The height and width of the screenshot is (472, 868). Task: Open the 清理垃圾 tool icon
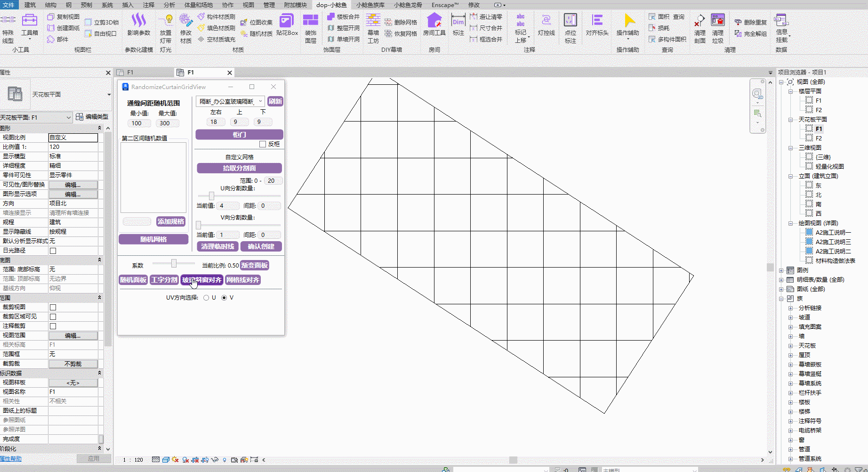tap(717, 21)
